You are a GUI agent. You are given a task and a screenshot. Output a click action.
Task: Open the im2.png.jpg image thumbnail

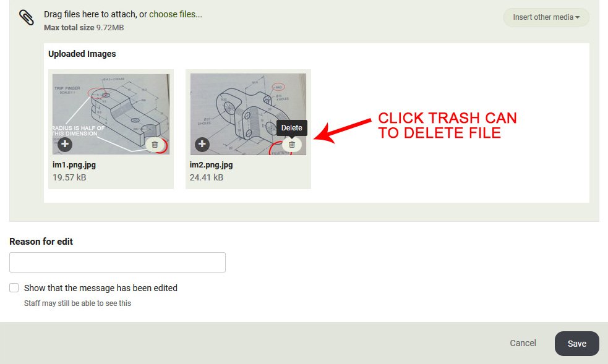(x=248, y=114)
